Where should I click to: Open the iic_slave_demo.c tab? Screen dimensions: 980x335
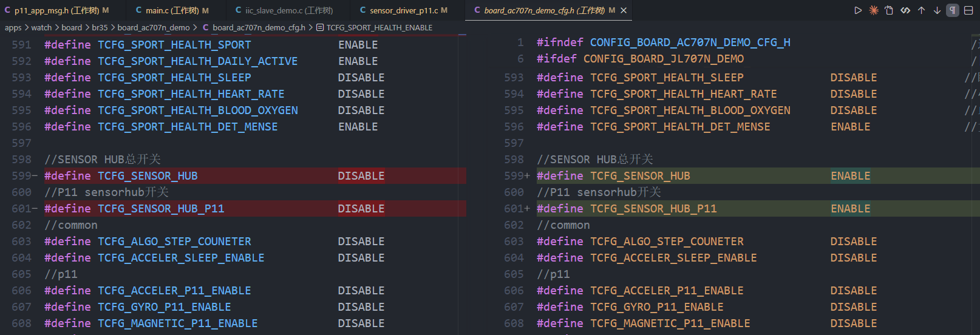click(x=288, y=10)
